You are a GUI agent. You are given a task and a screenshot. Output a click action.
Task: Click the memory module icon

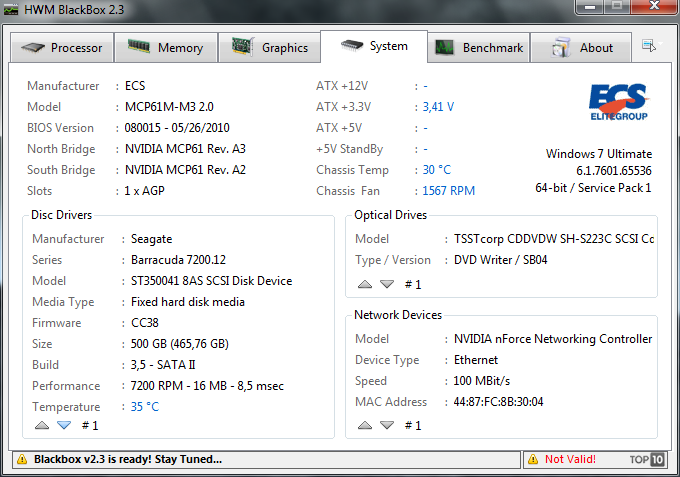tap(139, 46)
